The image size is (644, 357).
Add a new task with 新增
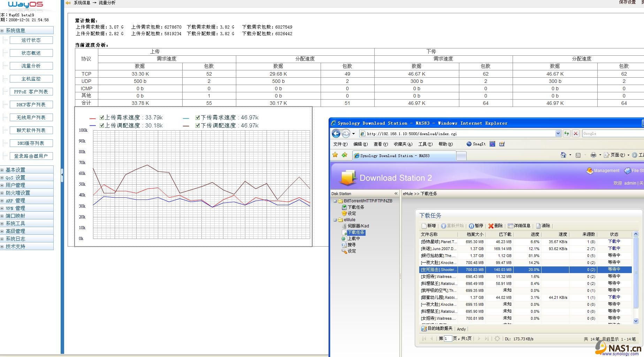coord(428,226)
